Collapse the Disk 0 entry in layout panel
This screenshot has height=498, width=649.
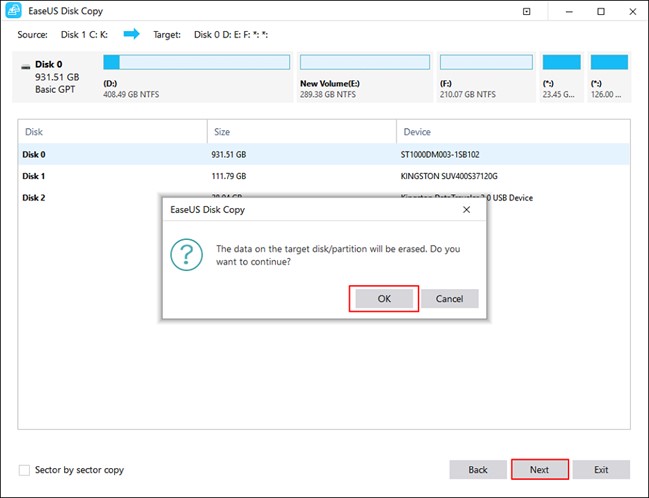26,66
